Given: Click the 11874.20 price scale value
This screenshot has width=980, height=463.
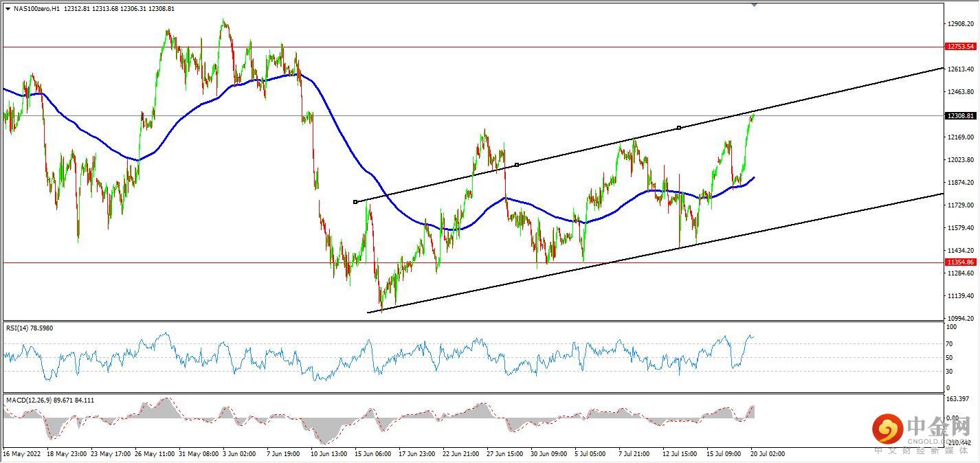Looking at the screenshot, I should click(x=961, y=183).
